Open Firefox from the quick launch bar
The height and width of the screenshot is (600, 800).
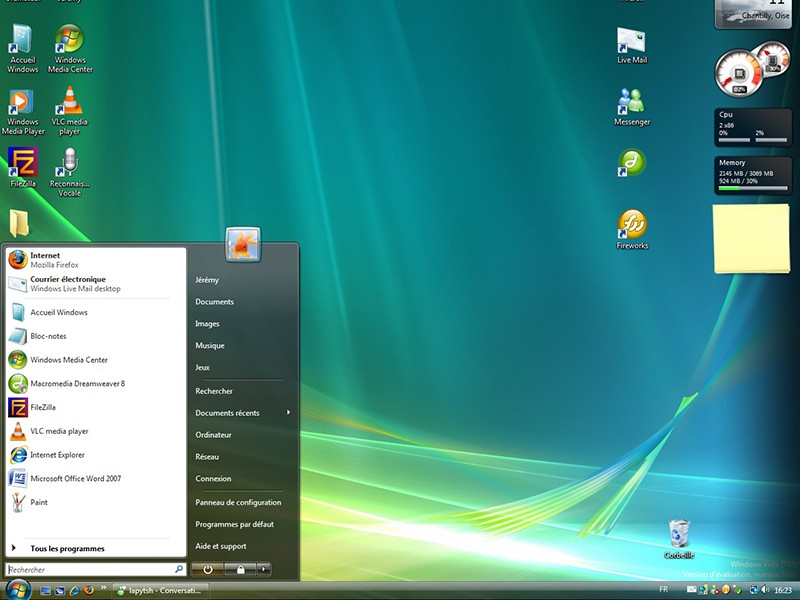[89, 590]
